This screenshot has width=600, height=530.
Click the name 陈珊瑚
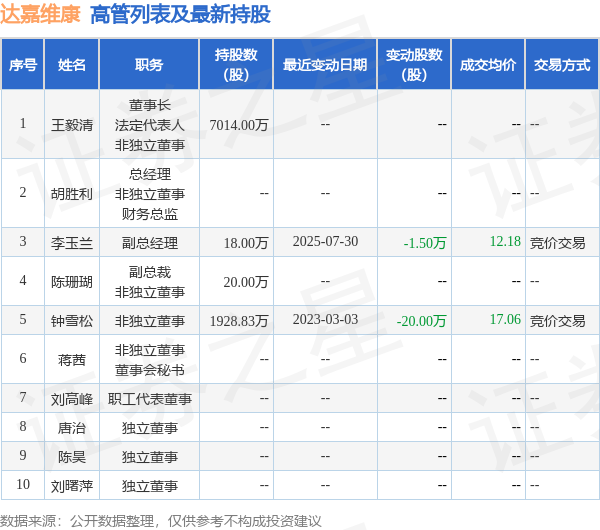72,282
